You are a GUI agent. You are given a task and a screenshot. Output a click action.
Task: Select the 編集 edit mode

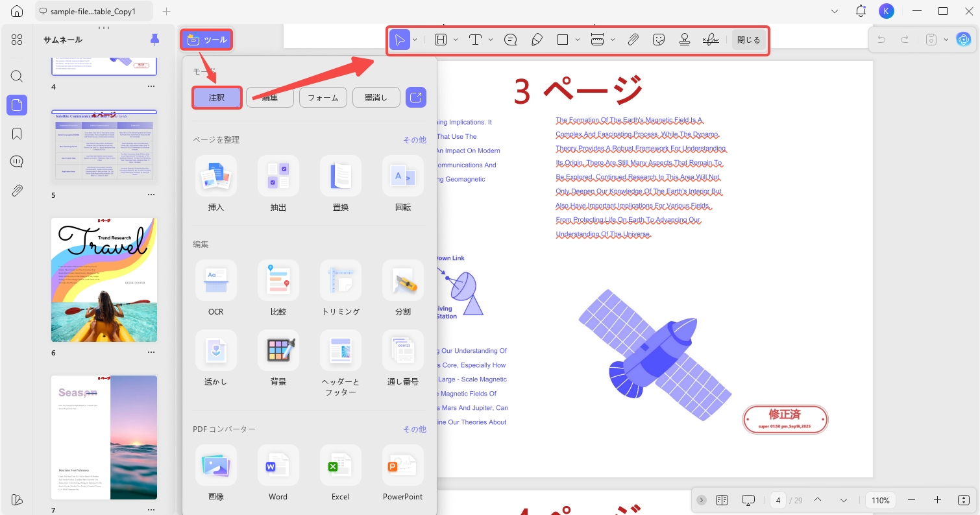pos(270,98)
